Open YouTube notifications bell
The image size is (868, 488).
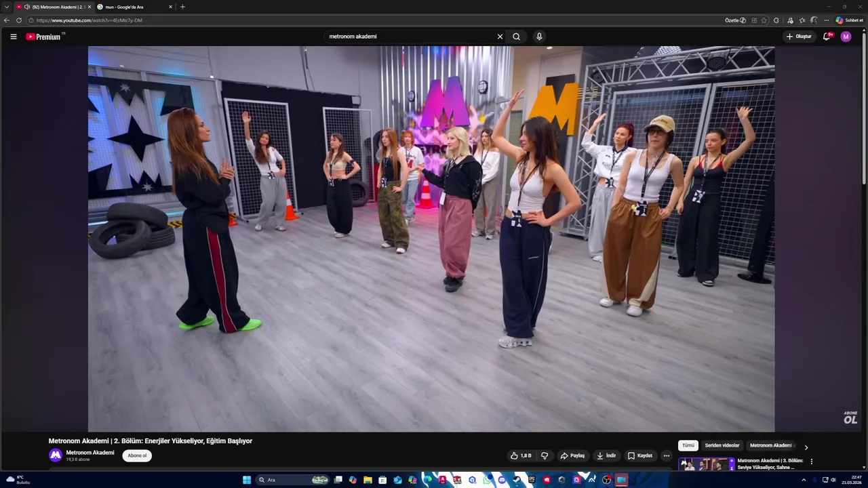826,37
